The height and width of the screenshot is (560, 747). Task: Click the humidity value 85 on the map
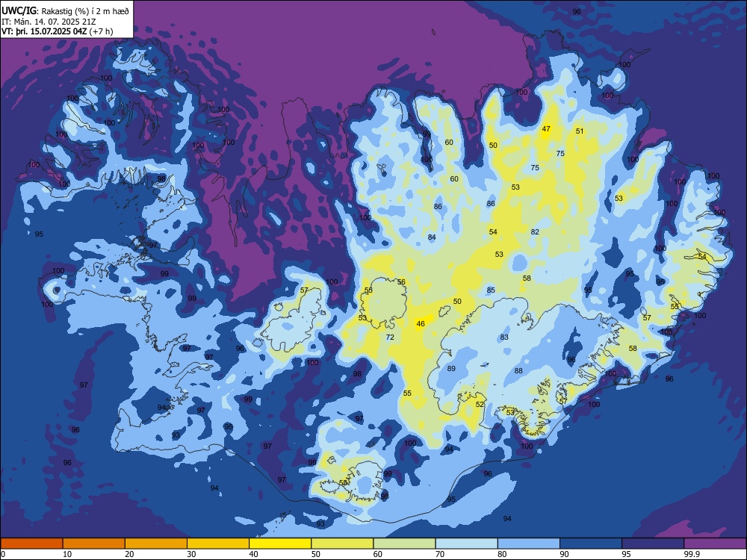click(491, 290)
